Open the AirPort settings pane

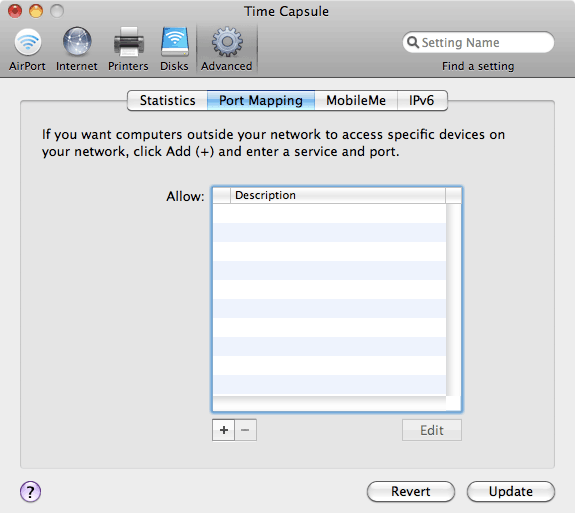[x=28, y=49]
